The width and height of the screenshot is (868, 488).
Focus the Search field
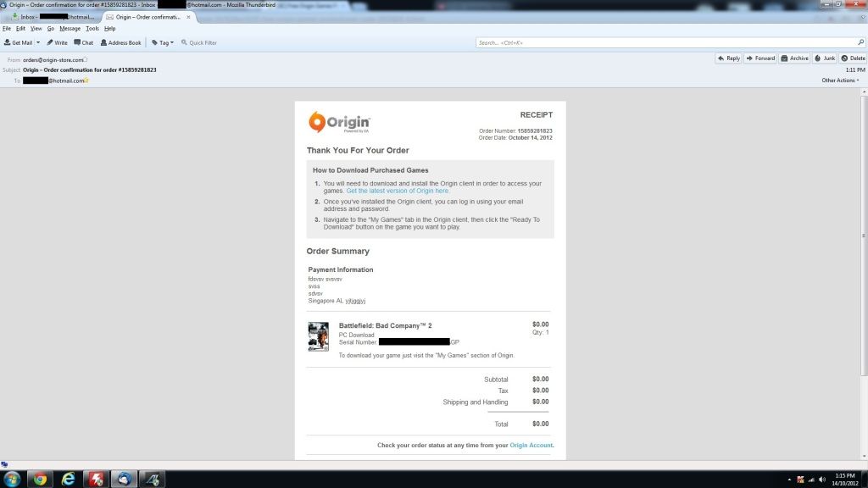click(x=666, y=42)
